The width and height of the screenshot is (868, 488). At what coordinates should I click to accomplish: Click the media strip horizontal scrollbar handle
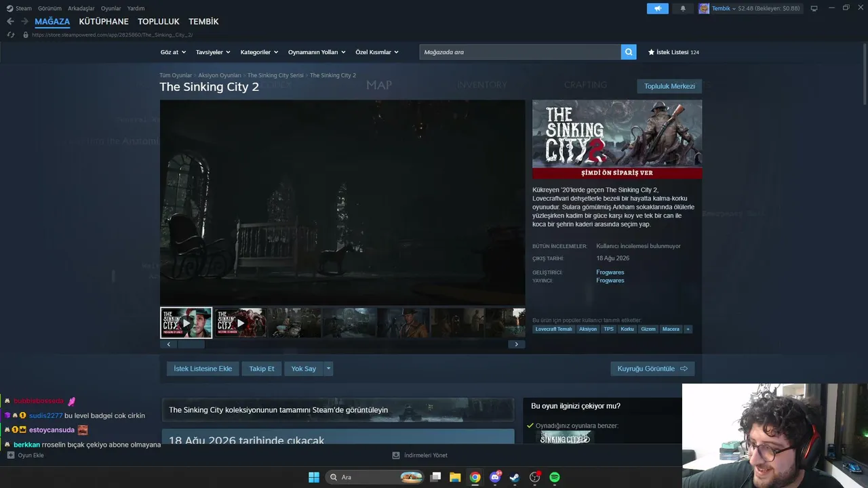(x=191, y=344)
